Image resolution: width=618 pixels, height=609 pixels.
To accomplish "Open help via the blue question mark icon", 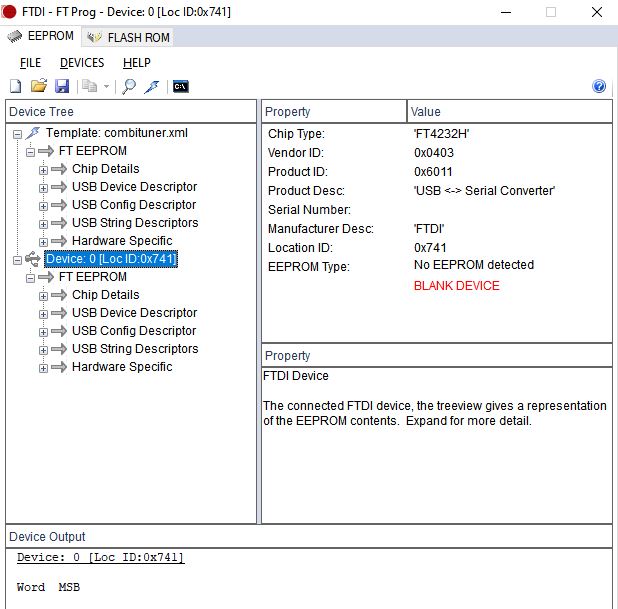I will 599,86.
